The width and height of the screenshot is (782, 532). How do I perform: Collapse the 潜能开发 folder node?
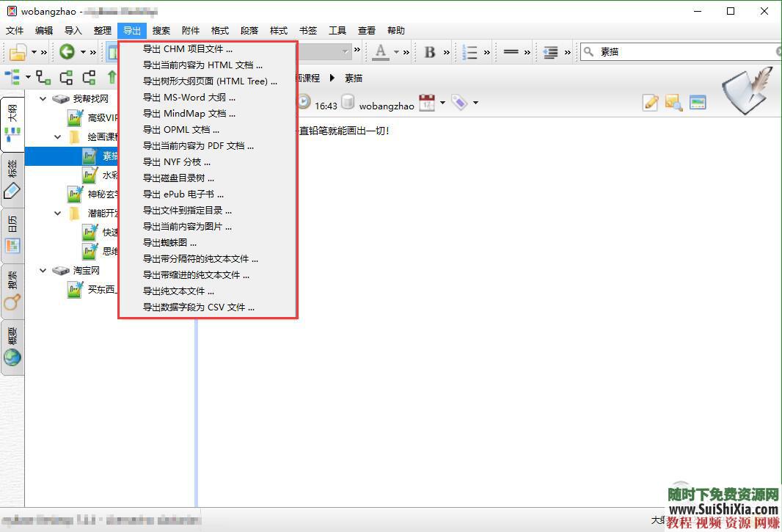click(x=59, y=214)
